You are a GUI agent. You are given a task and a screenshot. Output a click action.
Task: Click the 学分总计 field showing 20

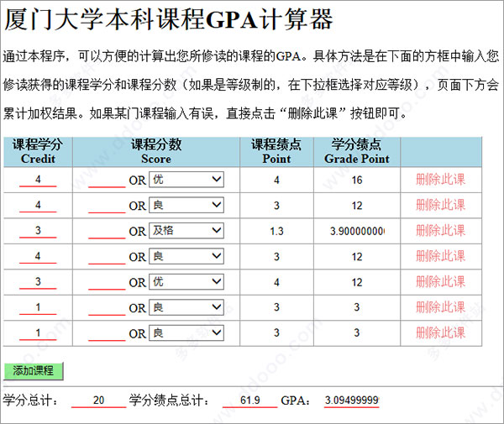(98, 400)
